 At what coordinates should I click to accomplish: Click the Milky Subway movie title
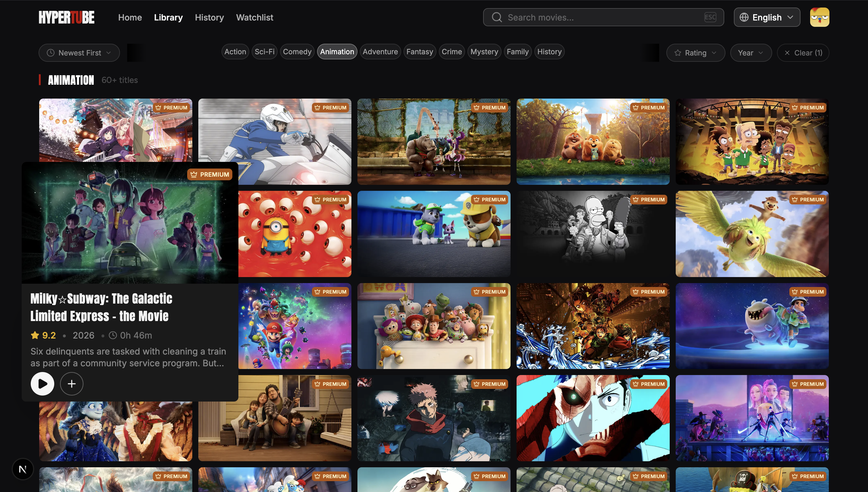pyautogui.click(x=101, y=307)
